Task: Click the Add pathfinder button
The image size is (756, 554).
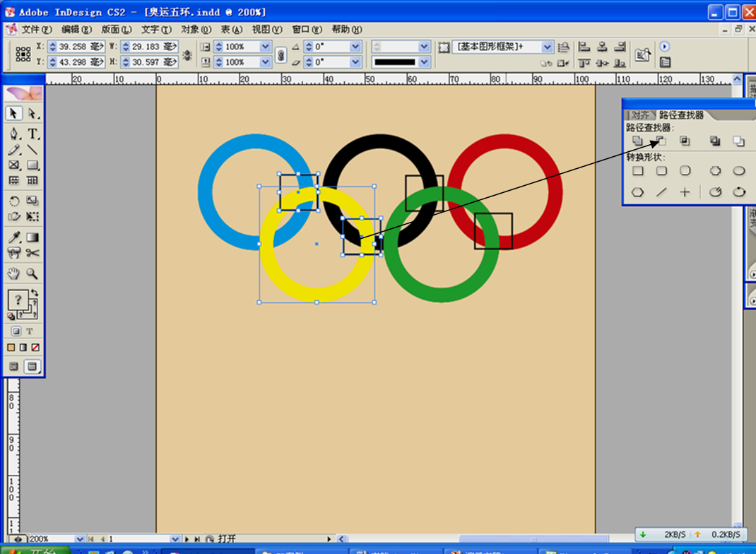Action: [x=638, y=141]
